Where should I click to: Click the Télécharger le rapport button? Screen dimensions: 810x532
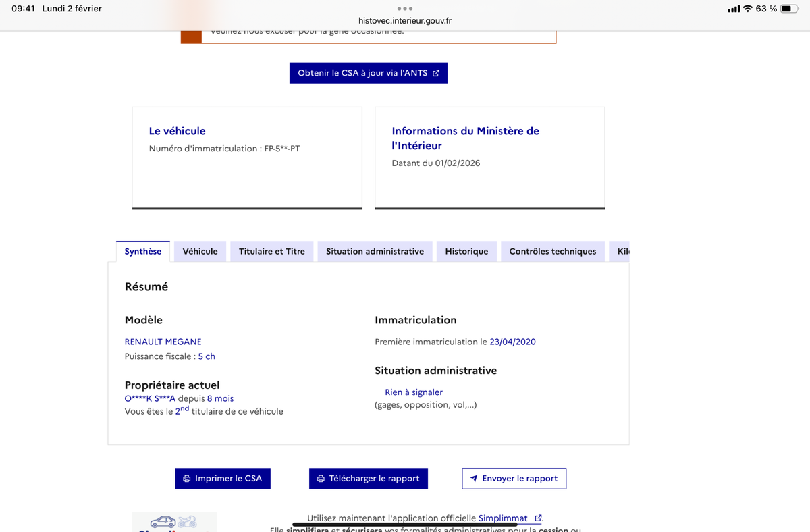click(x=369, y=479)
